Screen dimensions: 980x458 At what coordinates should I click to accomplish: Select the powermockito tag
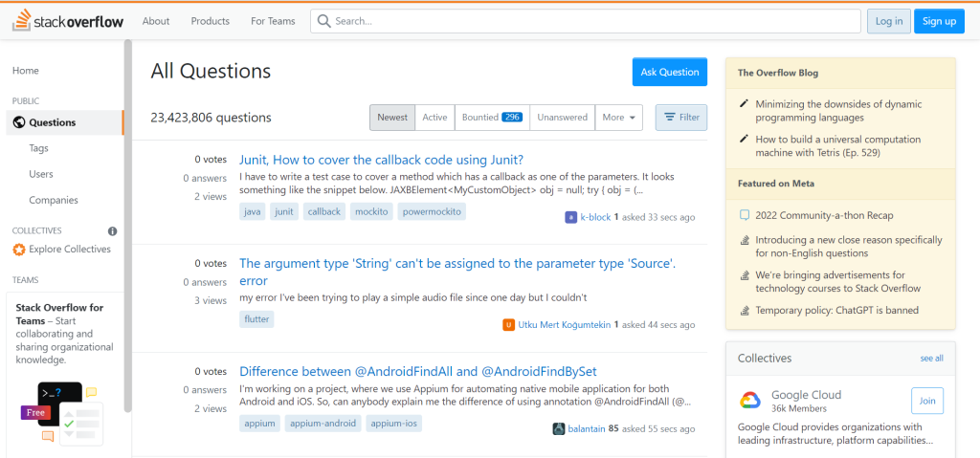[432, 212]
